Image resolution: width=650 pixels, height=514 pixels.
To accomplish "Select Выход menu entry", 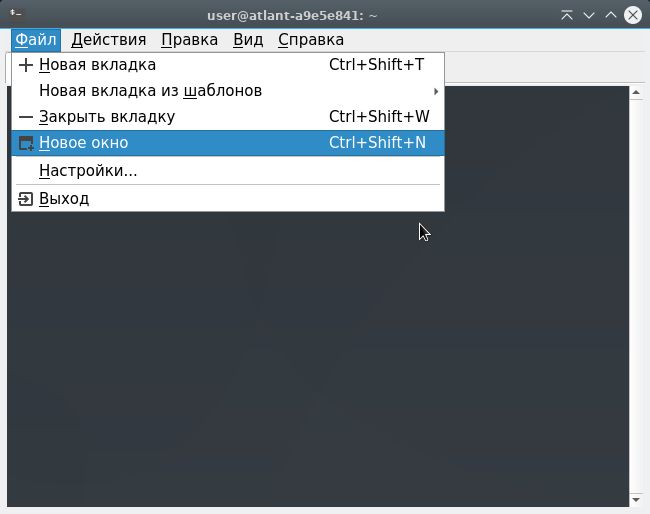I will point(228,199).
